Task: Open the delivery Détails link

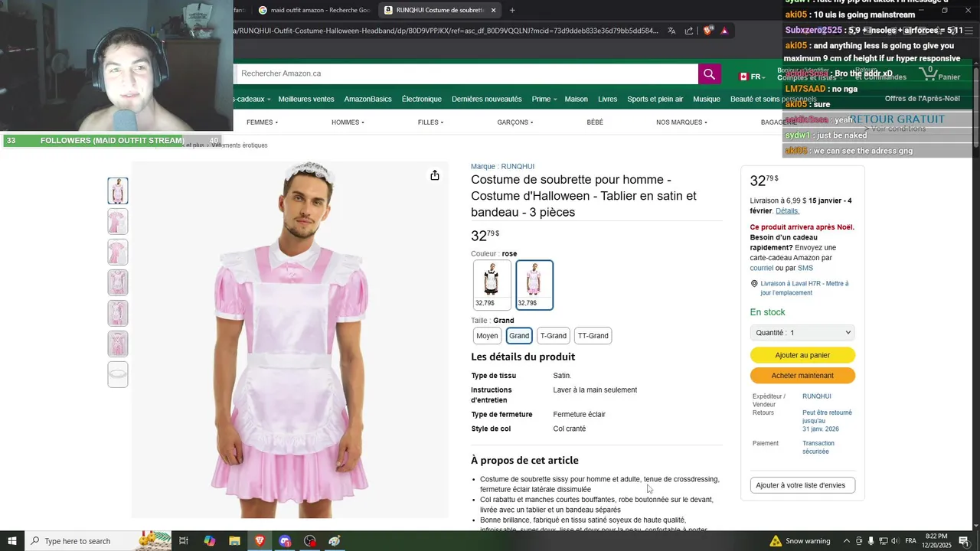Action: coord(787,210)
